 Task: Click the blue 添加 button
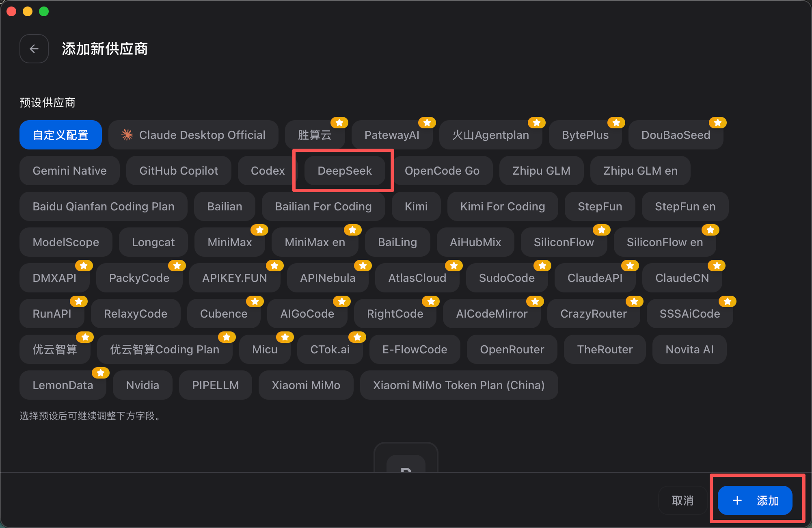click(755, 500)
